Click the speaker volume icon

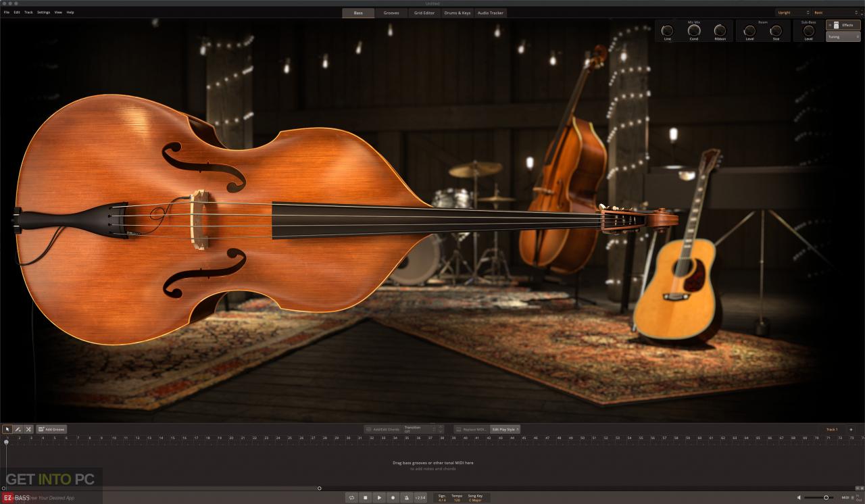tap(799, 497)
